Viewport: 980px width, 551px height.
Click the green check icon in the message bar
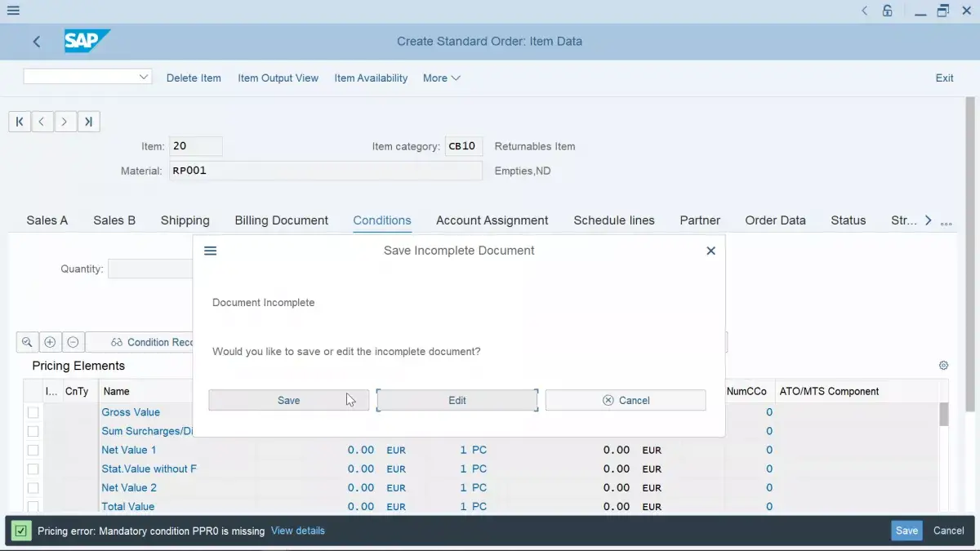pos(21,531)
